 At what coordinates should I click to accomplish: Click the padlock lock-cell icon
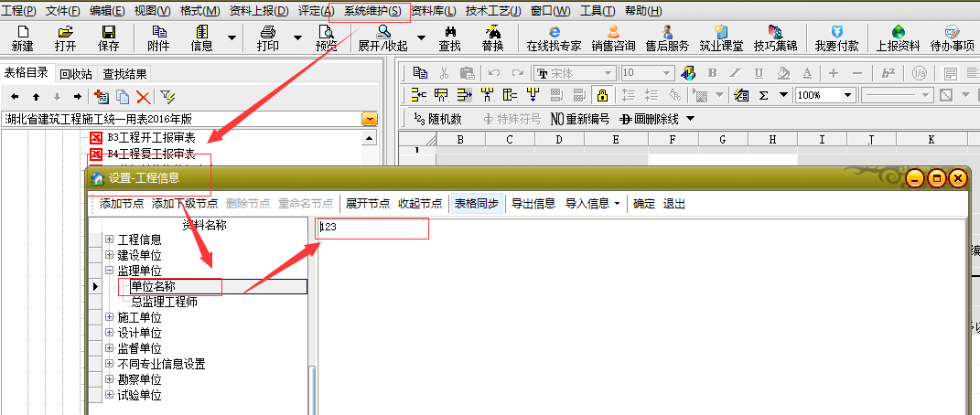602,95
